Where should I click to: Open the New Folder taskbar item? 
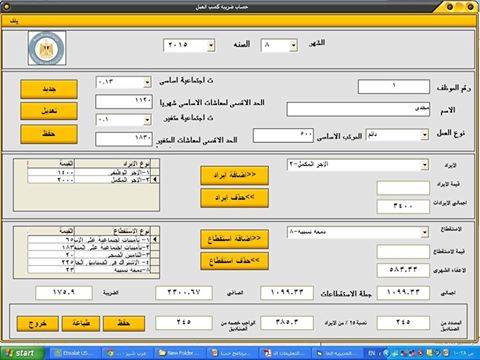180,353
